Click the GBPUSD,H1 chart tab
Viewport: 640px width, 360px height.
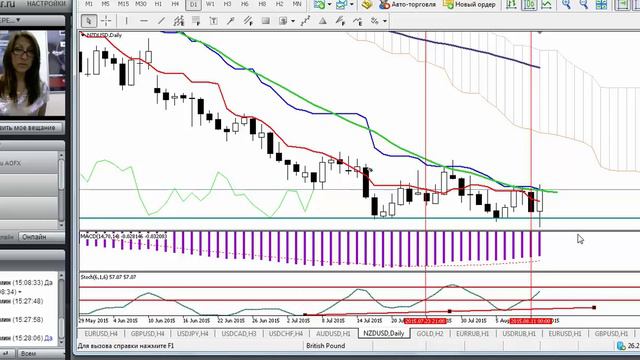coord(611,333)
